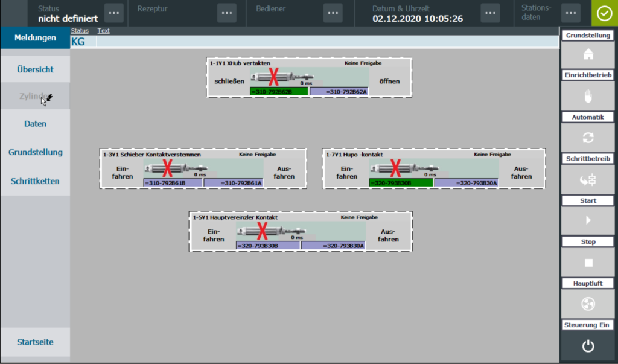Click the Schieber Kontaktverstemmen cylinder graphic
This screenshot has width=618, height=364.
[x=176, y=168]
